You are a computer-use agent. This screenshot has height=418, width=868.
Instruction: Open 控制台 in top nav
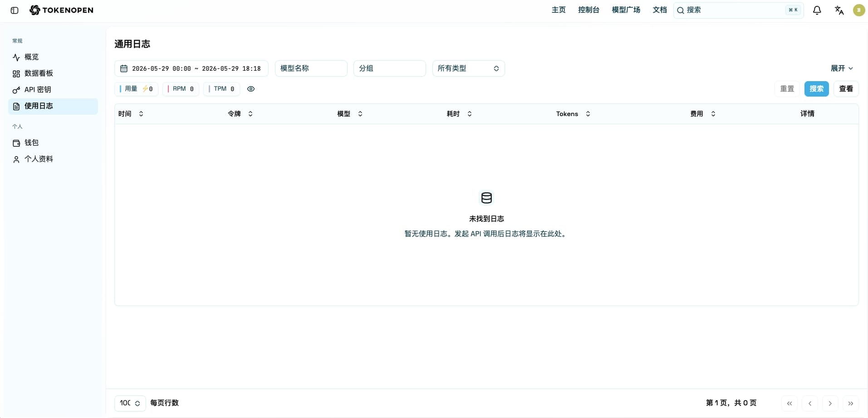point(588,10)
